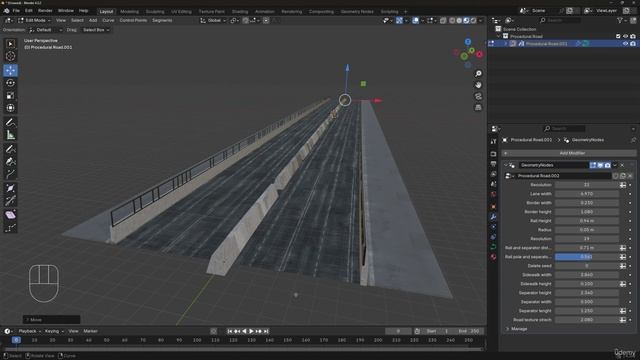Select the Transform tool
Viewport: 640px width, 360px height.
(x=11, y=108)
